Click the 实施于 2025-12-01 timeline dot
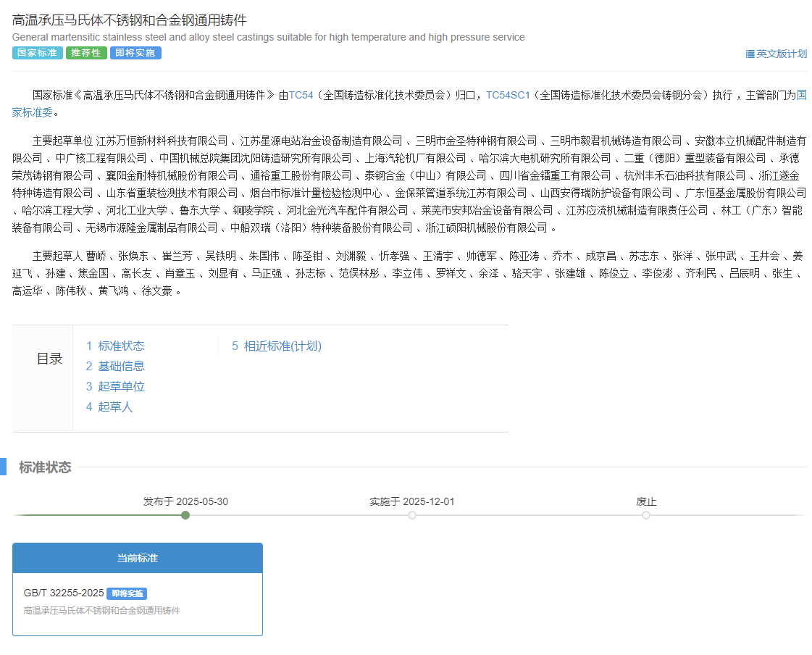Image resolution: width=812 pixels, height=655 pixels. pos(412,515)
